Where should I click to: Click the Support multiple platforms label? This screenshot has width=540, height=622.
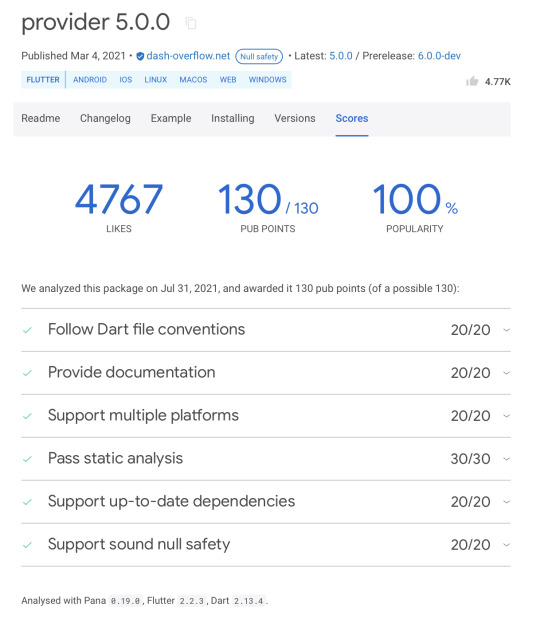pyautogui.click(x=143, y=415)
